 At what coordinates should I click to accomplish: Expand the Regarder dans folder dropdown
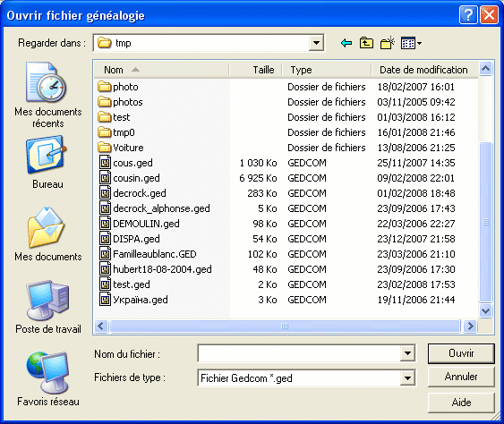[316, 43]
